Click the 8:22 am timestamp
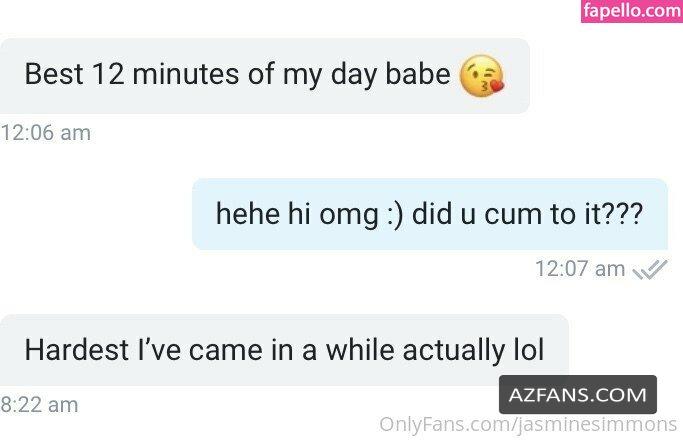 tap(39, 405)
